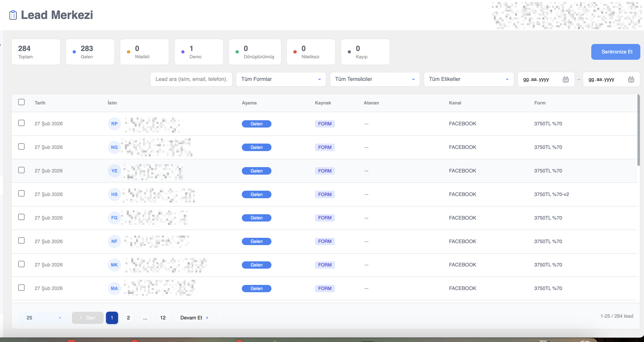Expand the Tüm Formlar dropdown
Viewport: 644px width, 342px height.
click(281, 79)
